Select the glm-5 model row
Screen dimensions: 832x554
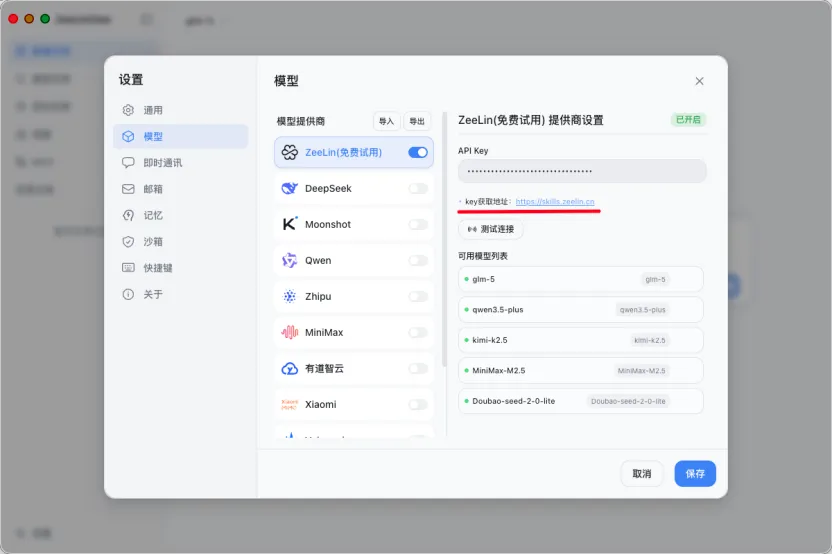pyautogui.click(x=581, y=279)
